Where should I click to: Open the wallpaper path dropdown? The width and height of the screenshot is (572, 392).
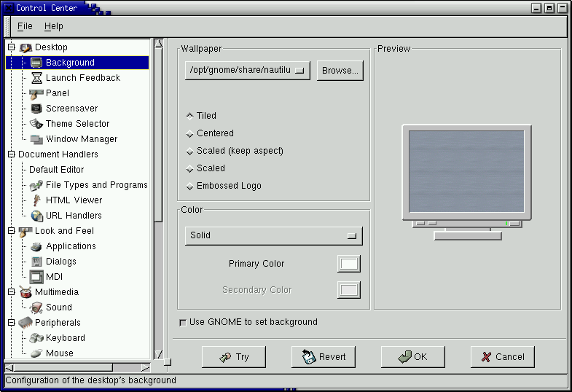(248, 71)
